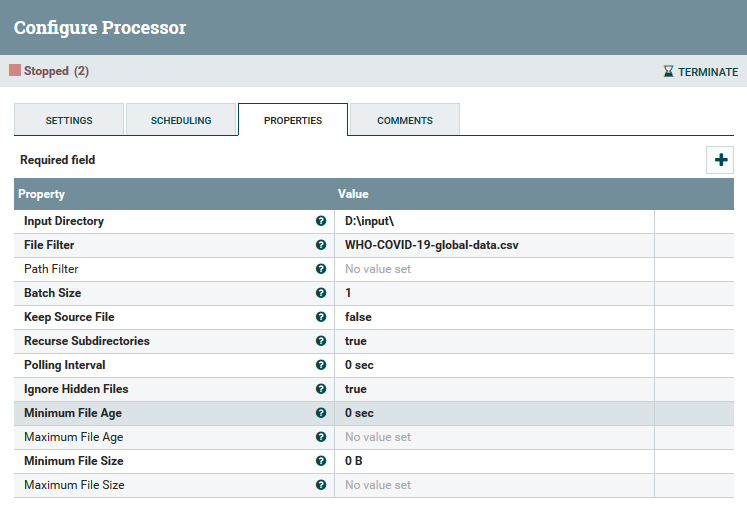Image resolution: width=747 pixels, height=515 pixels.
Task: Click the help icon beside File Filter
Action: coord(321,245)
